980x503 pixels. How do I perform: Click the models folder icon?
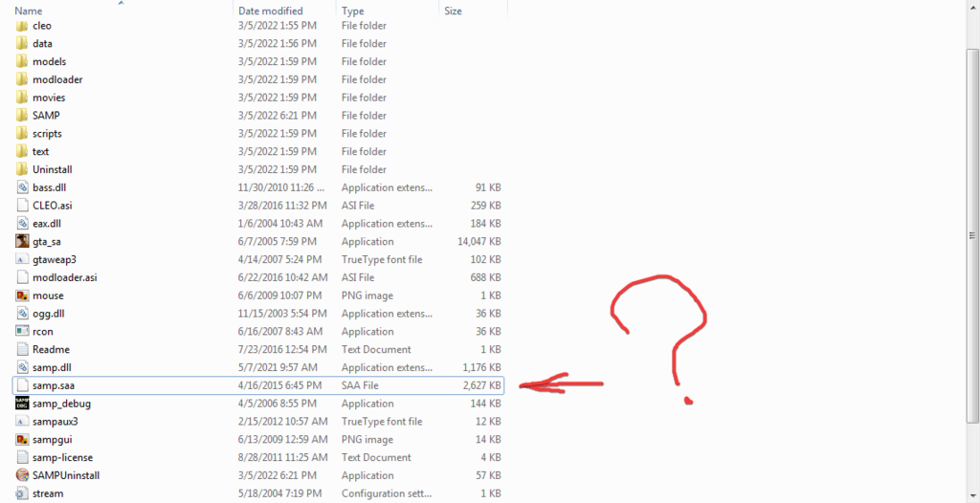[x=22, y=62]
